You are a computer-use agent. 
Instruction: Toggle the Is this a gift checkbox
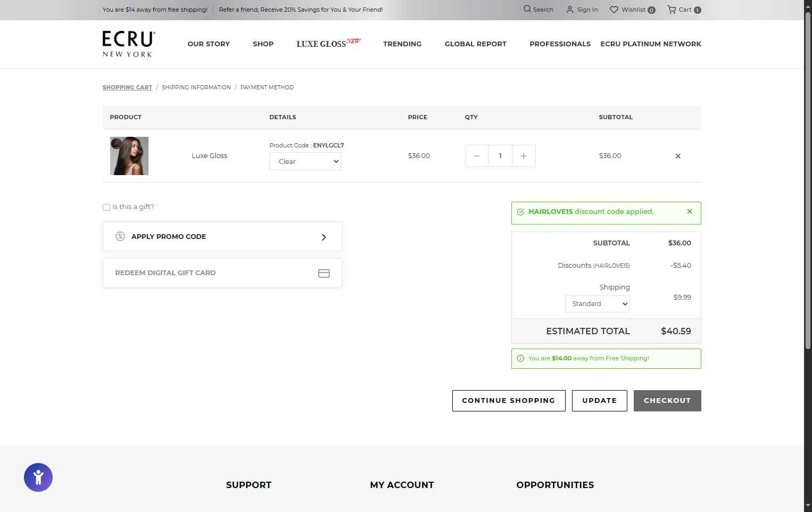[x=106, y=207]
